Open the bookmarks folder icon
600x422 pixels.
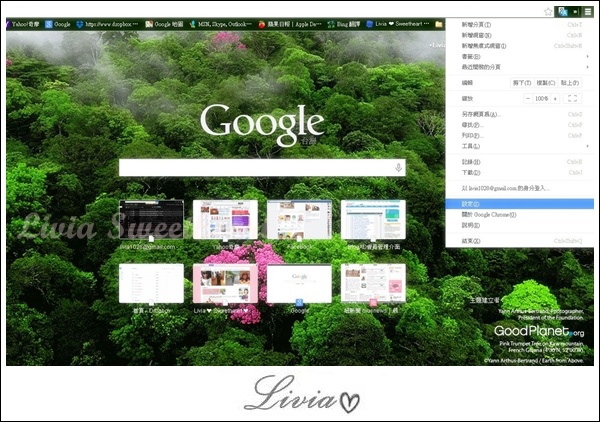click(439, 24)
